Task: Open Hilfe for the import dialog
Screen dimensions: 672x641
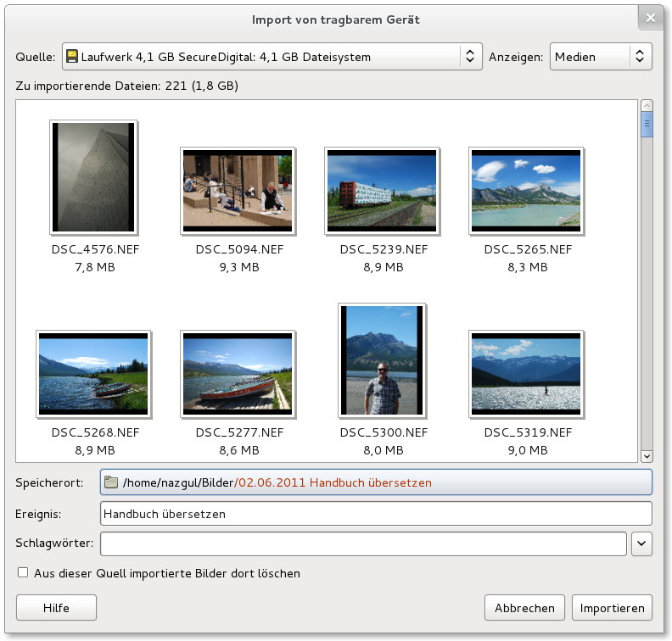Action: (x=57, y=608)
